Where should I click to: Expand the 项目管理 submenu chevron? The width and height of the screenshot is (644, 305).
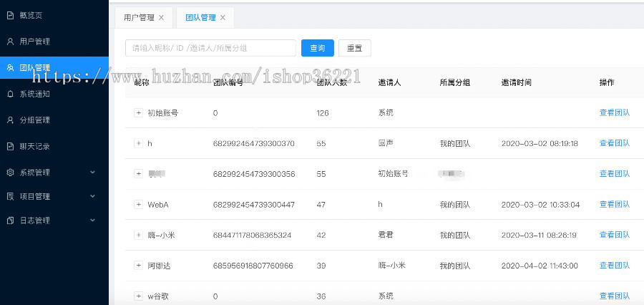pyautogui.click(x=93, y=196)
